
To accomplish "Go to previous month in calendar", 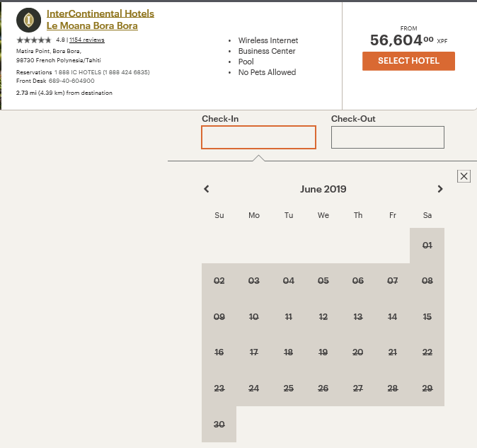I will click(207, 189).
